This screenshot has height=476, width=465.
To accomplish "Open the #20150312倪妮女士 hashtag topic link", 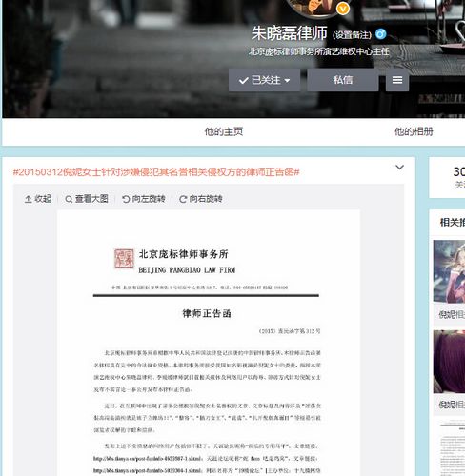I will (156, 172).
